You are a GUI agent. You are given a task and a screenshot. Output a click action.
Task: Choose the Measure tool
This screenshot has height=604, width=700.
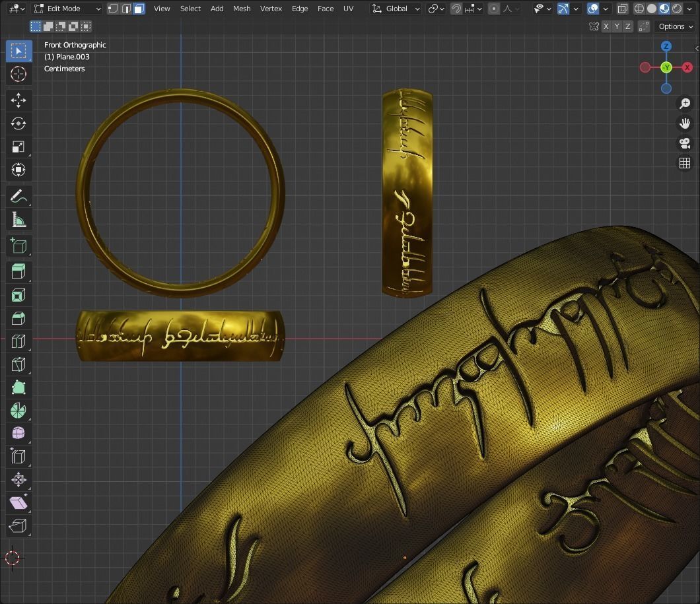coord(18,219)
